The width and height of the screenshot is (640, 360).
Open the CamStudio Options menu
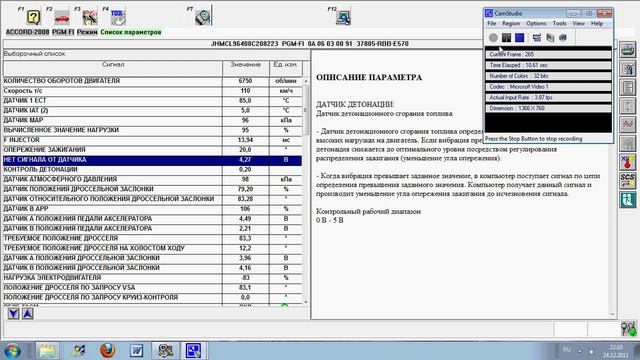[536, 24]
